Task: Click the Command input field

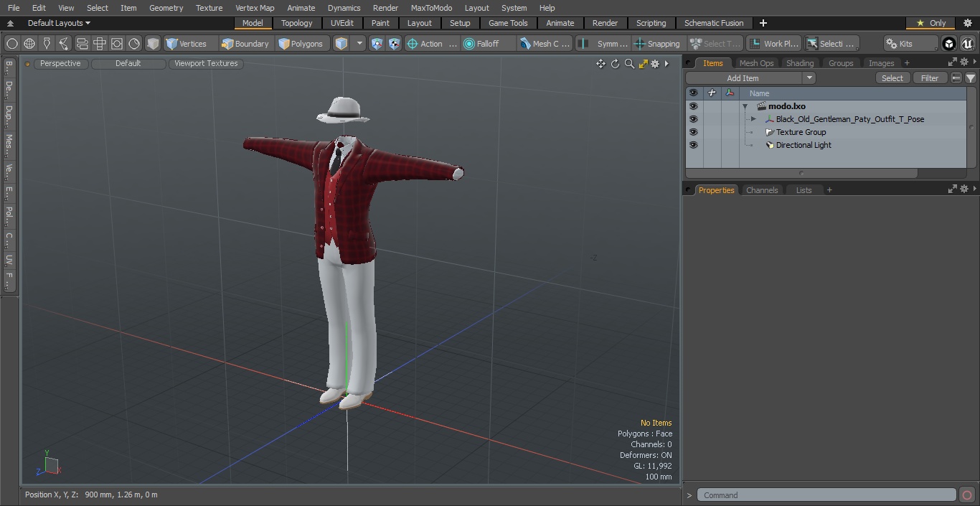Action: click(x=826, y=495)
